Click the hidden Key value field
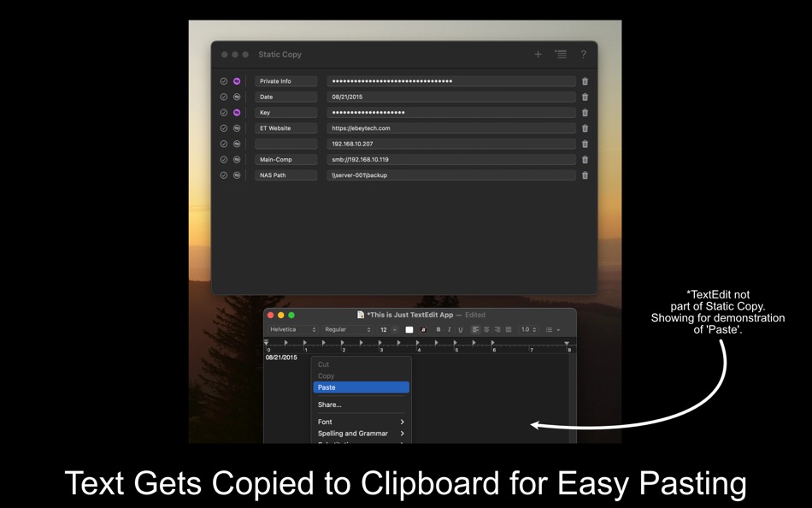Image resolution: width=812 pixels, height=508 pixels. (451, 113)
